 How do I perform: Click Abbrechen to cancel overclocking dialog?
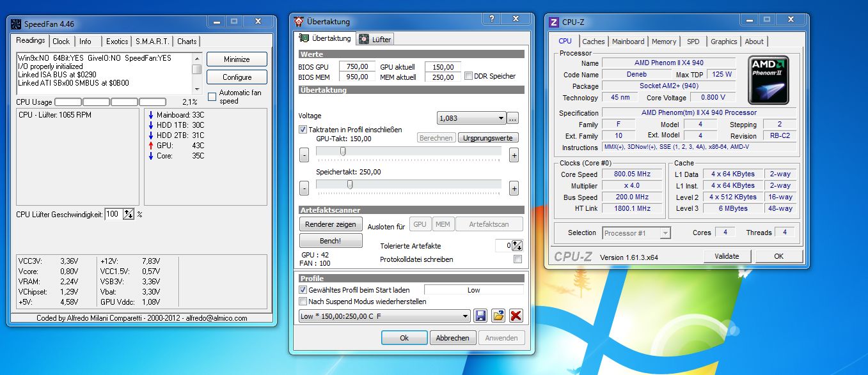453,338
